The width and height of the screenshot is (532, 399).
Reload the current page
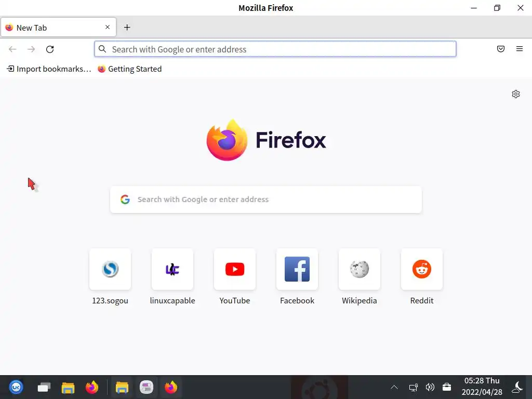50,49
